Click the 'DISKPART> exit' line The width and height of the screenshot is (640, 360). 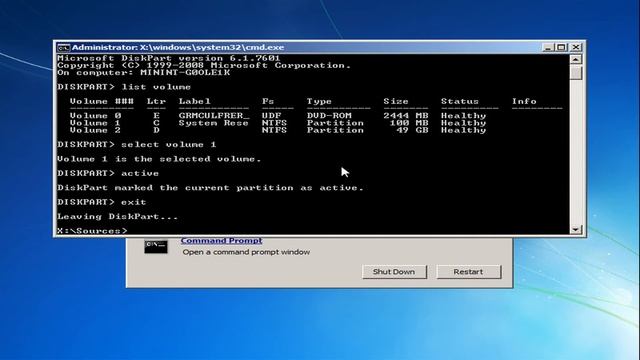click(x=102, y=202)
